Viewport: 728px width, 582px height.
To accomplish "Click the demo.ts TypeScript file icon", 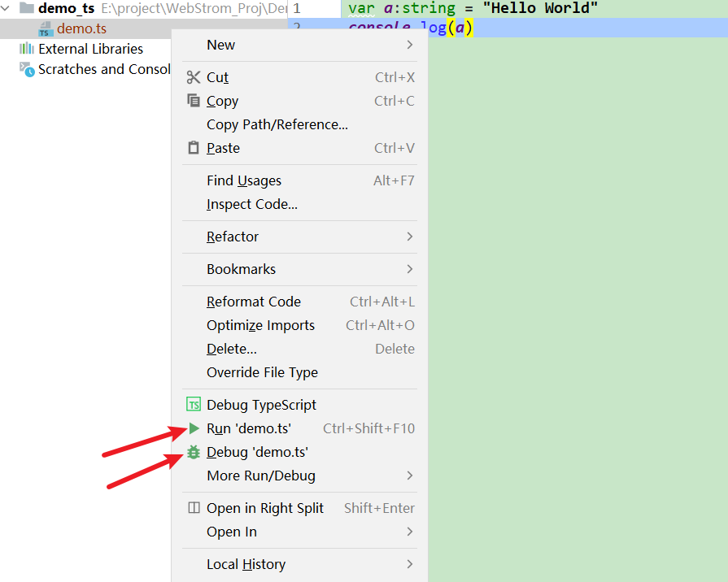I will 46,28.
